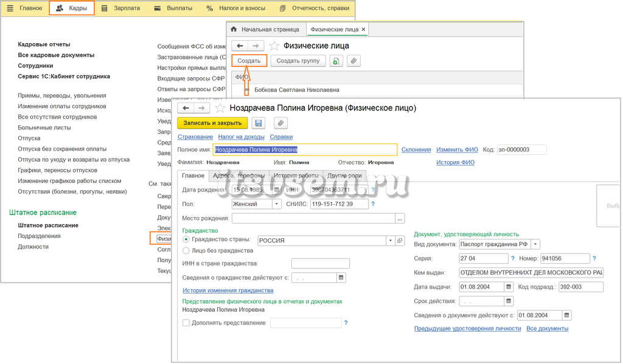Image resolution: width=623 pixels, height=364 pixels.
Task: Open Больничные листы in Кадры menu
Action: (44, 128)
